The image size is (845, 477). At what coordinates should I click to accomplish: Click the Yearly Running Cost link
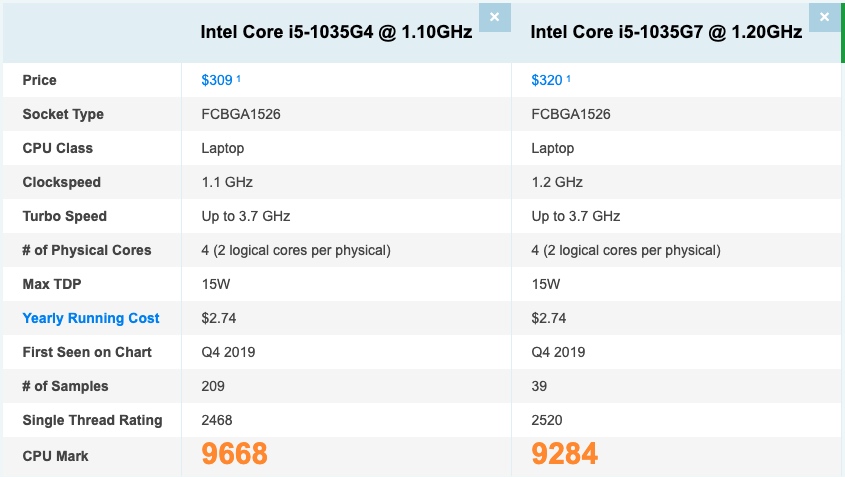(x=91, y=318)
